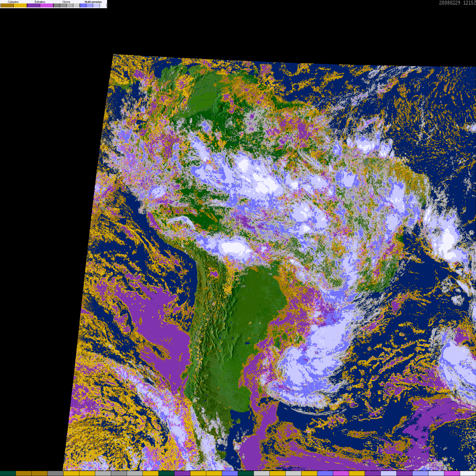Viewport: 476px width, 476px height.
Task: Select the Estratos legend label
Action: 40,2
